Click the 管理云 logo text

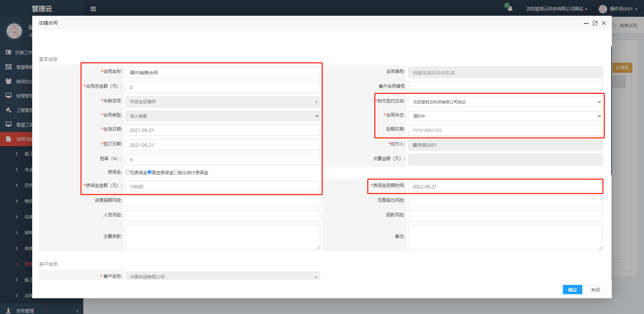pos(42,9)
